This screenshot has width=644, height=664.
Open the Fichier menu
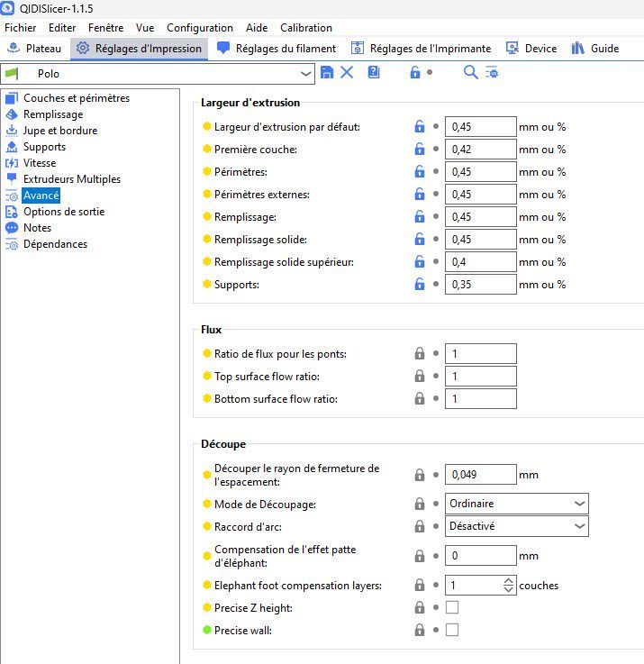pos(21,28)
